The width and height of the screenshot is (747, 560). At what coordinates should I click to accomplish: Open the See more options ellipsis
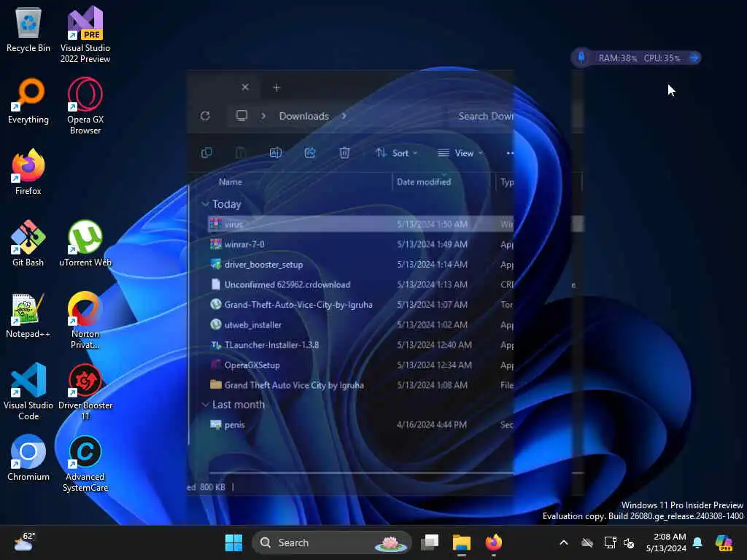[509, 153]
